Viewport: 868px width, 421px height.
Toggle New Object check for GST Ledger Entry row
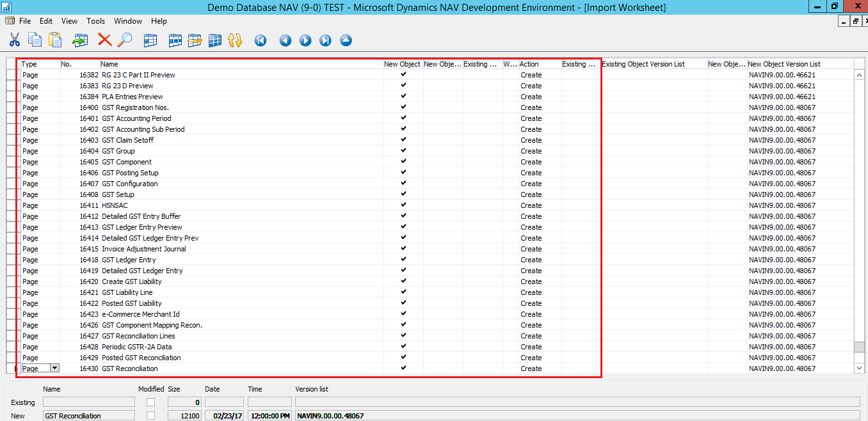point(403,259)
